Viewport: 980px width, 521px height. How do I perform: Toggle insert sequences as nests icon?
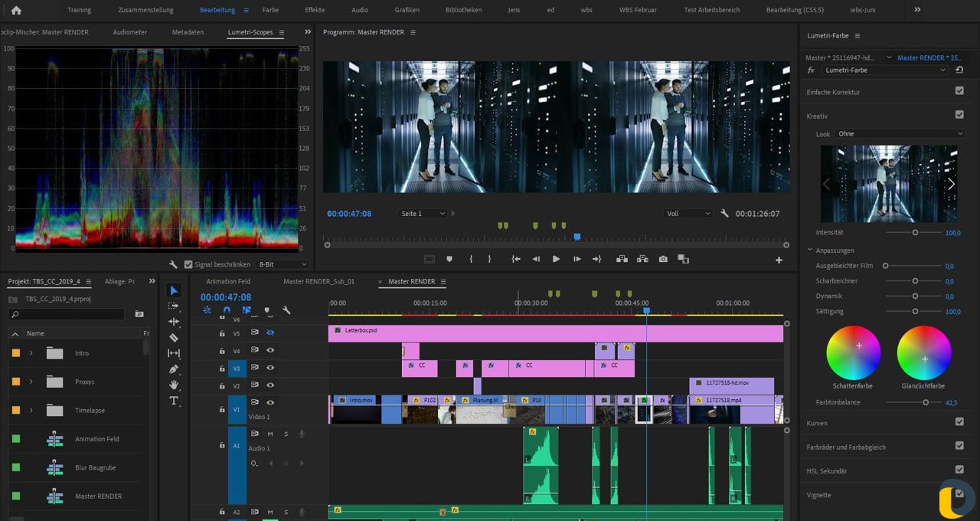(207, 310)
